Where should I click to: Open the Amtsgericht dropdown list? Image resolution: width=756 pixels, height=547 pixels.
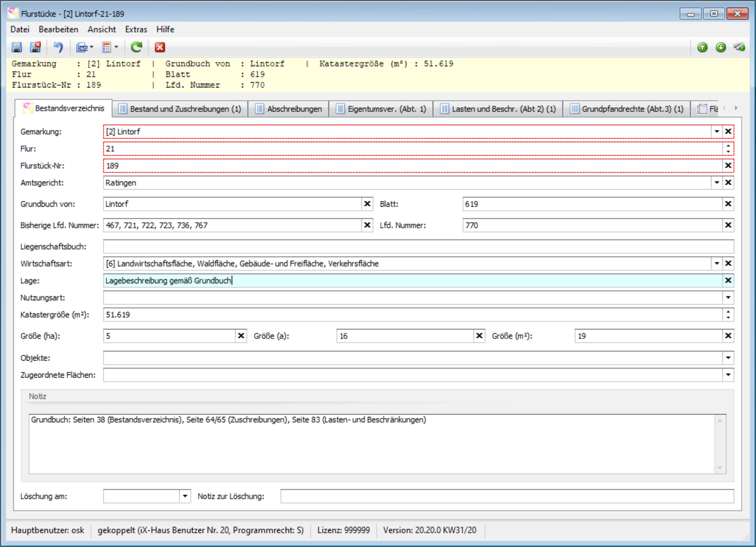click(x=717, y=183)
